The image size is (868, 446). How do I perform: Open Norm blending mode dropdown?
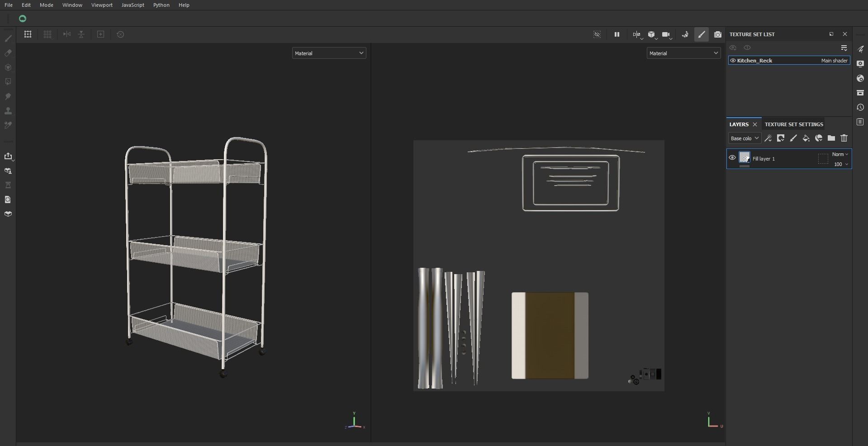(x=840, y=154)
